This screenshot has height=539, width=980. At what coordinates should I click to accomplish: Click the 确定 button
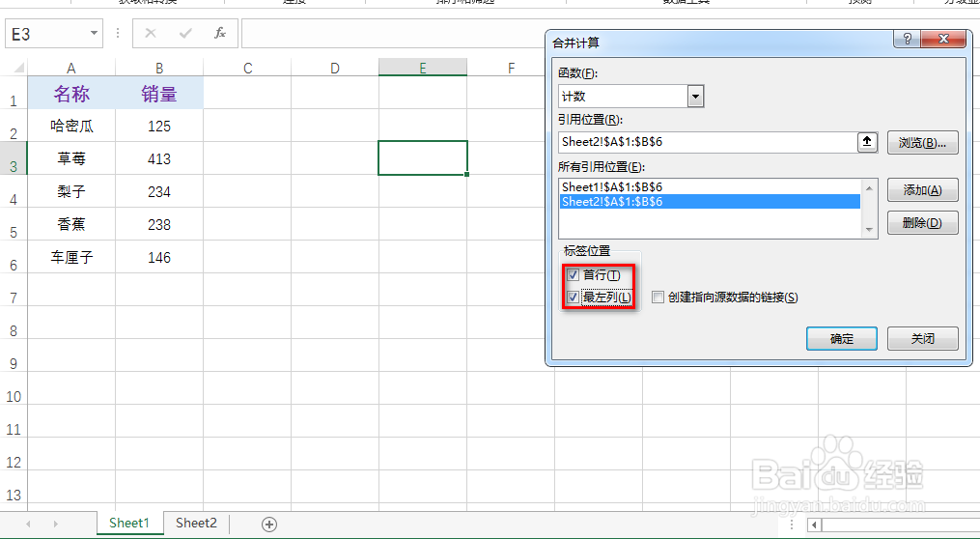(841, 338)
